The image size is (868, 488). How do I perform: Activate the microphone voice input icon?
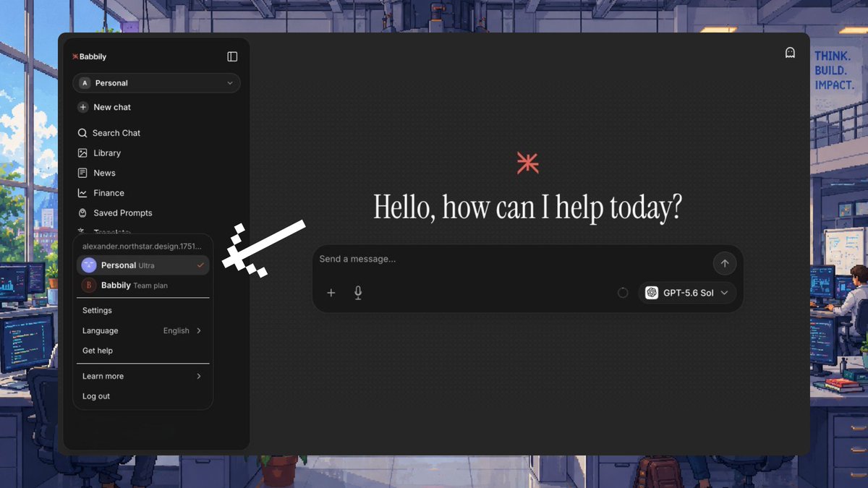[x=358, y=293]
